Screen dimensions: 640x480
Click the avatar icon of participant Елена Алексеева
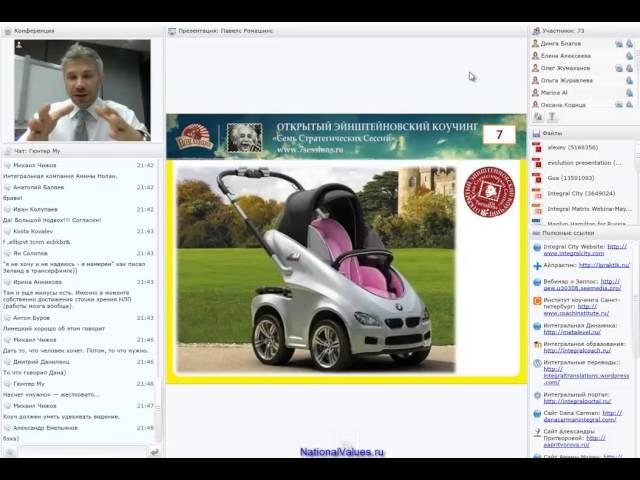click(535, 56)
